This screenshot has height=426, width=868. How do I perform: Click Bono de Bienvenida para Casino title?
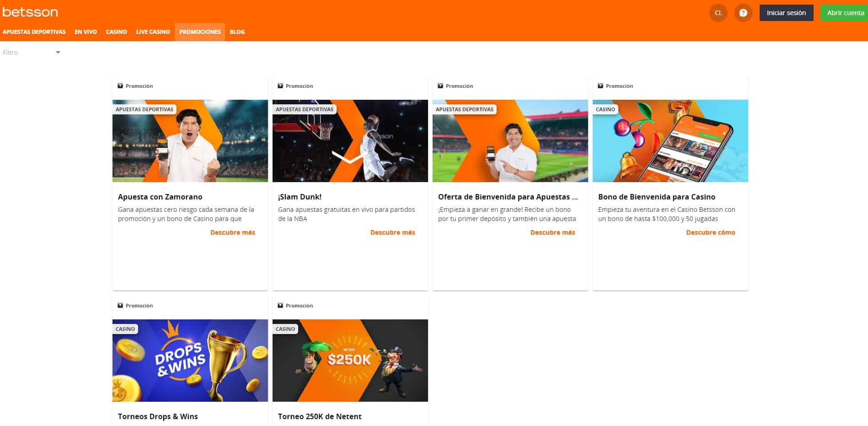(657, 197)
